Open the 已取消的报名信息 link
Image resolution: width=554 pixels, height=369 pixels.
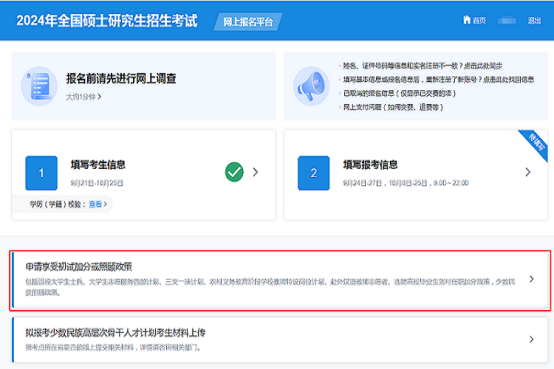click(x=399, y=93)
